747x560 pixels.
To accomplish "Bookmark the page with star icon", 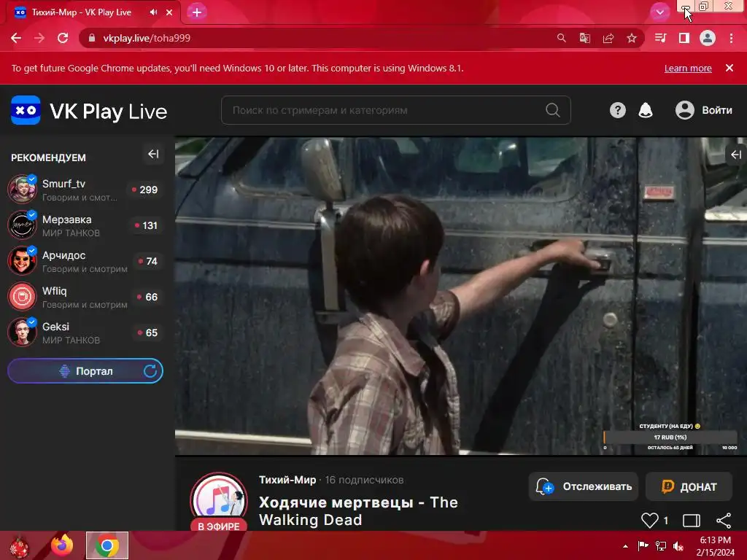I will [632, 38].
